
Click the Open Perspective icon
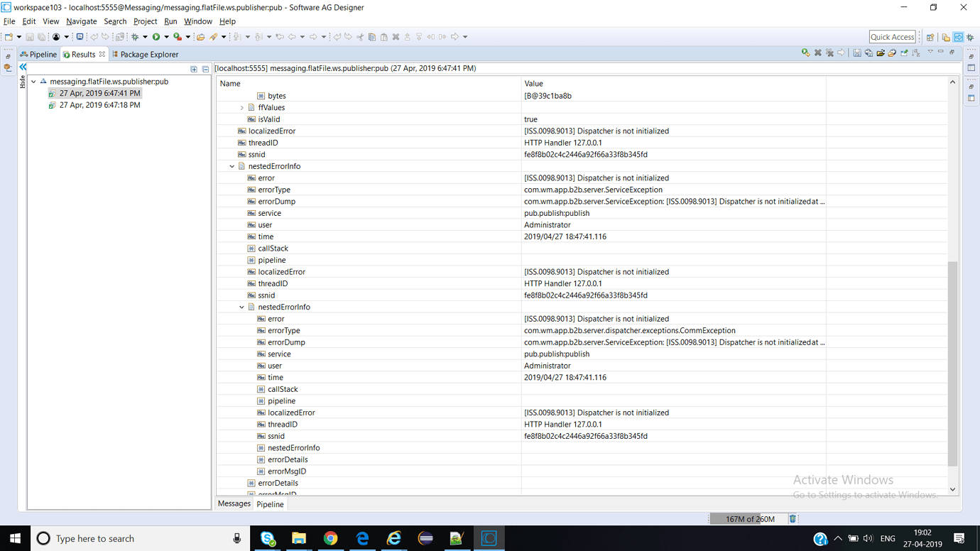click(930, 37)
